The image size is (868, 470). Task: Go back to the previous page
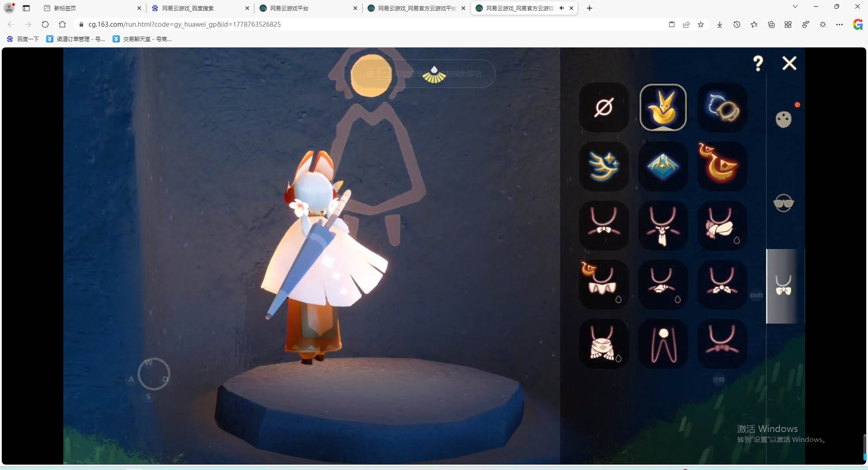coord(11,24)
